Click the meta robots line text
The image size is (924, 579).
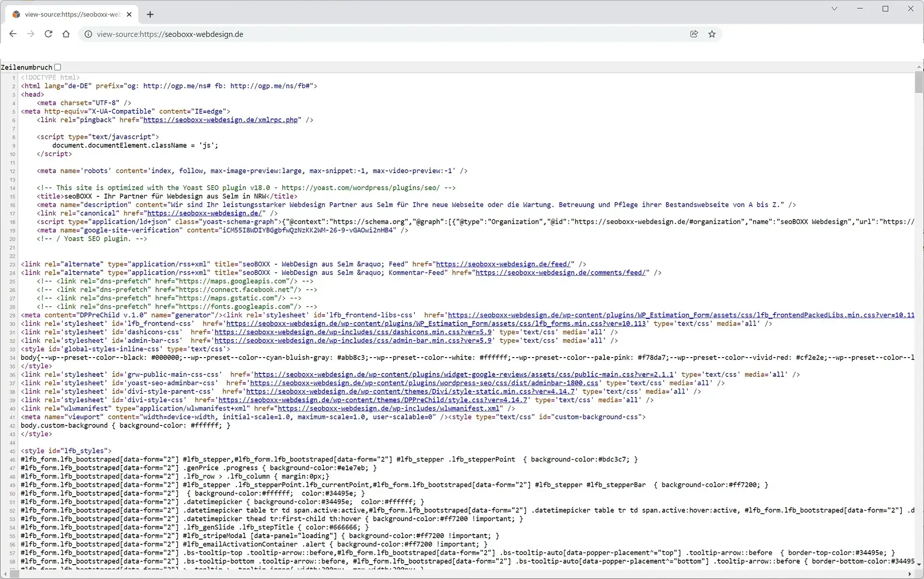252,171
